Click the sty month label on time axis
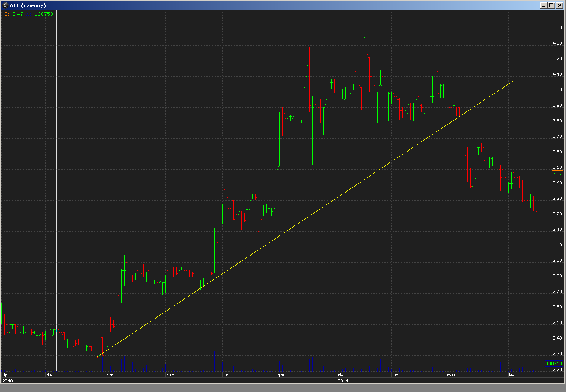566x392 pixels. click(x=341, y=375)
